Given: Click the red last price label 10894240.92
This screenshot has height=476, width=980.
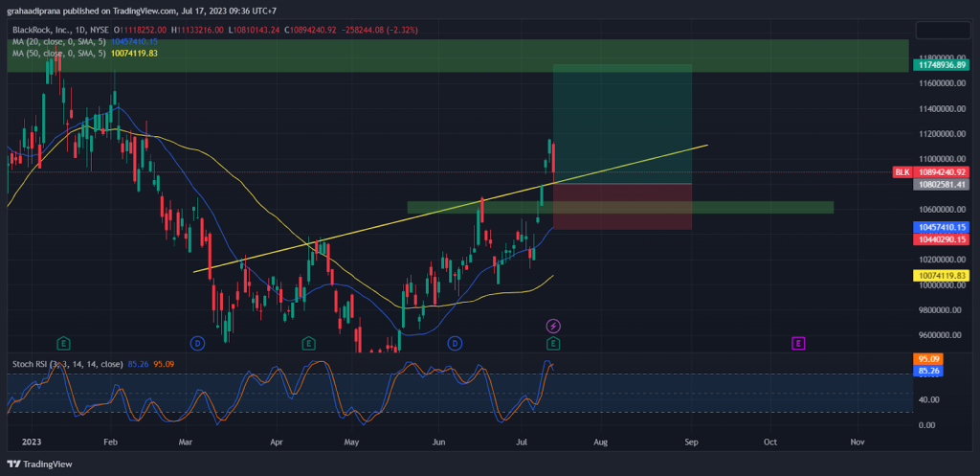Looking at the screenshot, I should (941, 172).
